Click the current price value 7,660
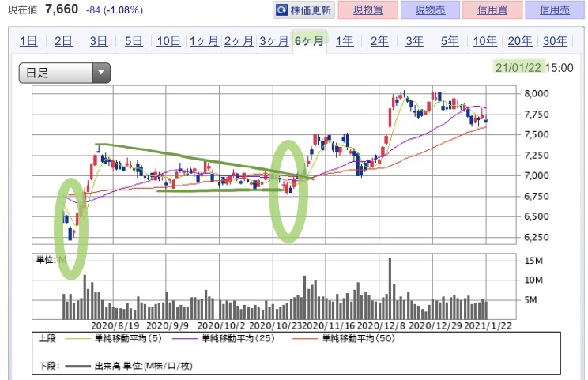The width and height of the screenshot is (588, 380). (x=62, y=9)
